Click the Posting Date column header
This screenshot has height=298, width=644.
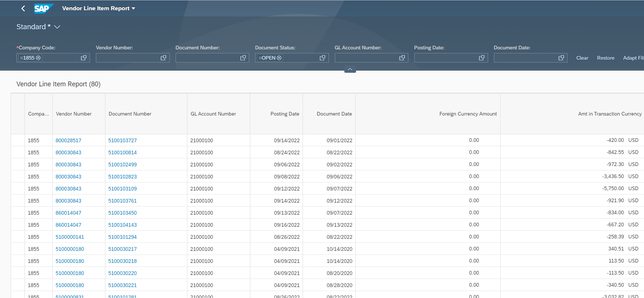click(276, 114)
